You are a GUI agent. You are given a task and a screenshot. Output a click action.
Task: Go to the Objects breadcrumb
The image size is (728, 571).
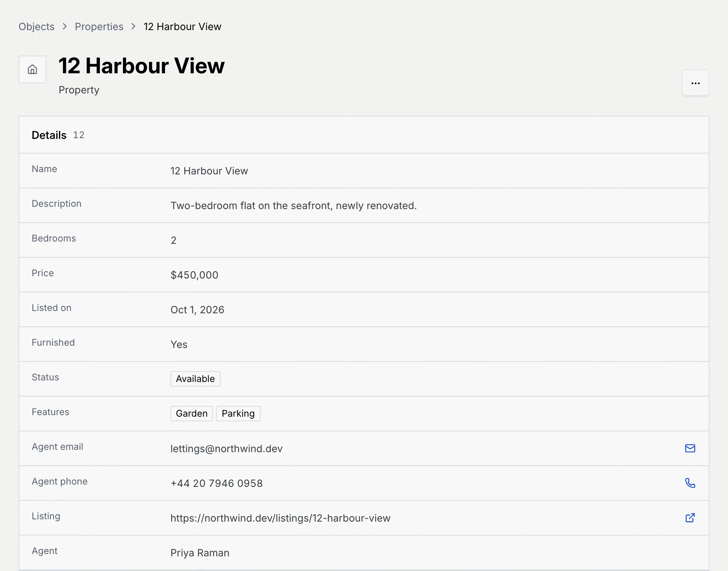(37, 27)
